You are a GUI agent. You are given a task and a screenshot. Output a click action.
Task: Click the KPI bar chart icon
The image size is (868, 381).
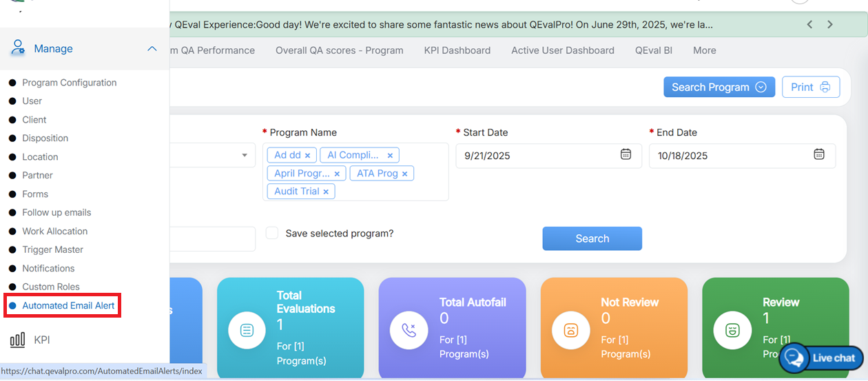tap(17, 340)
